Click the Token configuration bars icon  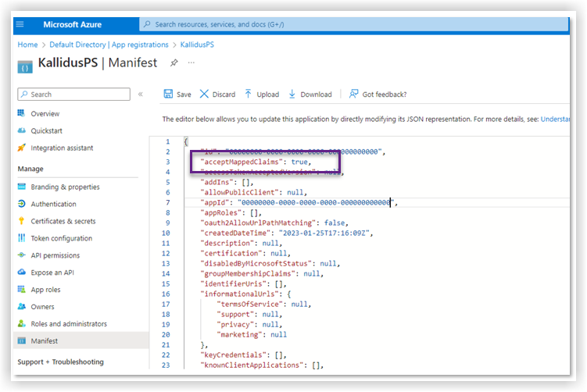point(21,238)
